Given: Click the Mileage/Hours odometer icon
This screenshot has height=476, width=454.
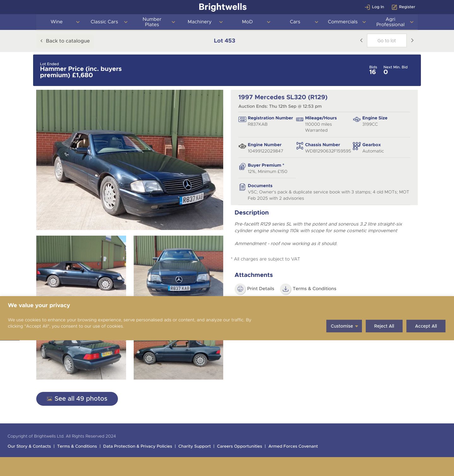Looking at the screenshot, I should click(x=300, y=119).
